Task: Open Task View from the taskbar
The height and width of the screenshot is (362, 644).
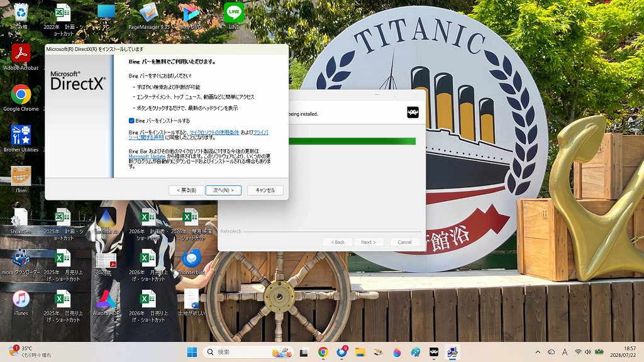Action: [304, 352]
